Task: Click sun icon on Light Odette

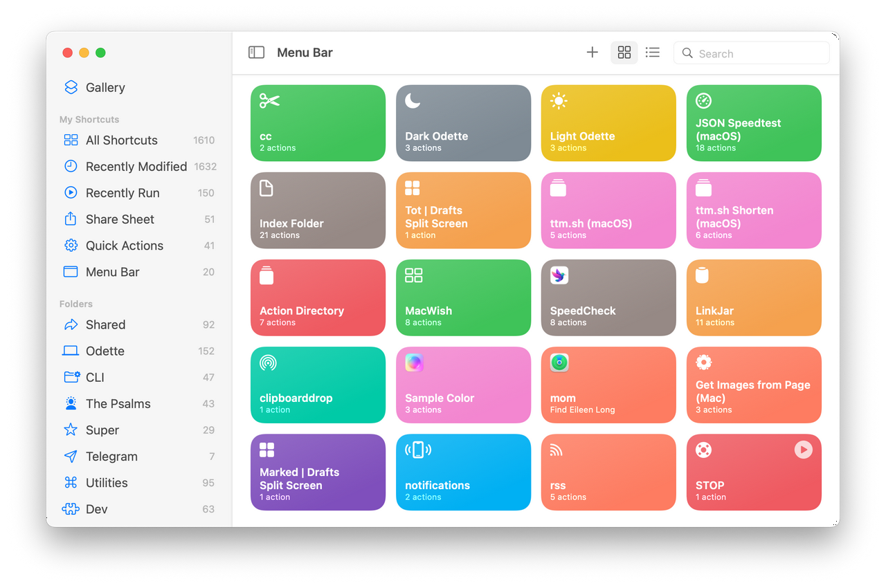Action: click(559, 101)
